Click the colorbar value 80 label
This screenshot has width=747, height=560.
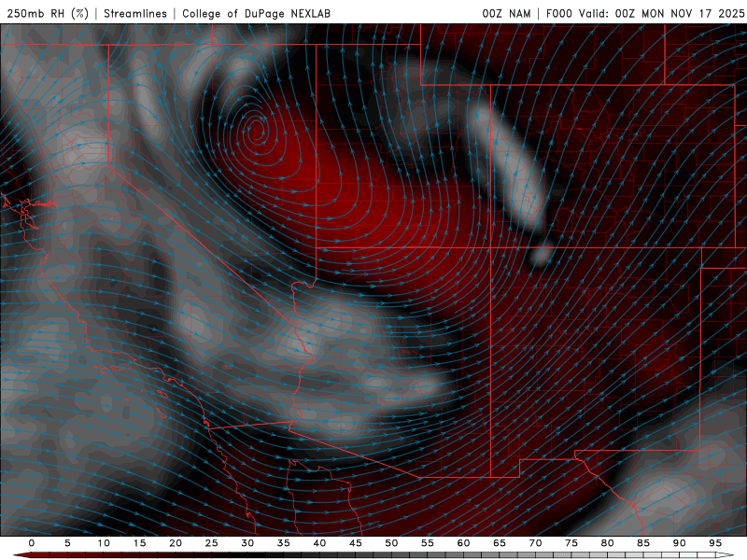pos(607,543)
